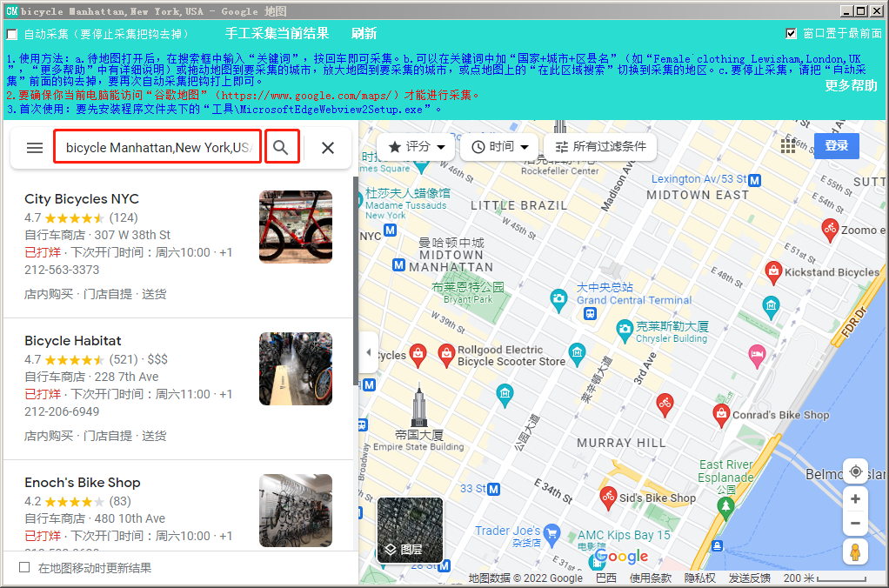This screenshot has width=889, height=588.
Task: Open the hamburger menu in search bar
Action: [x=35, y=148]
